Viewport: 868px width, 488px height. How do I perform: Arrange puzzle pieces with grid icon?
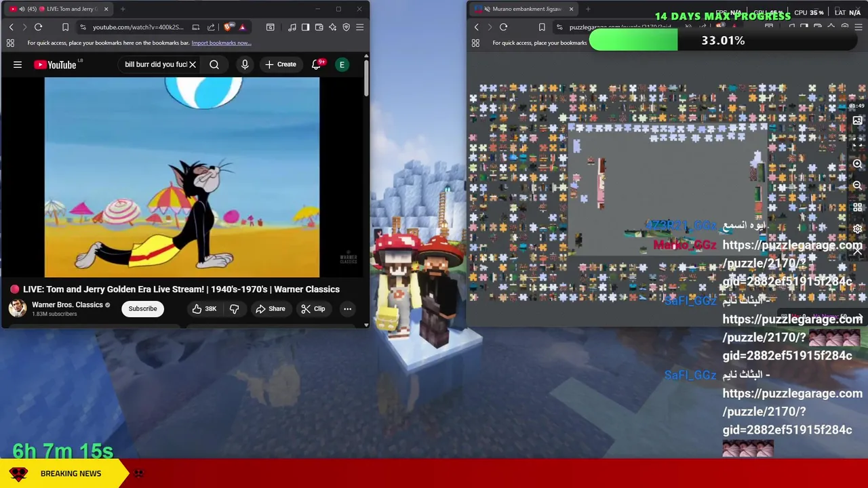857,207
